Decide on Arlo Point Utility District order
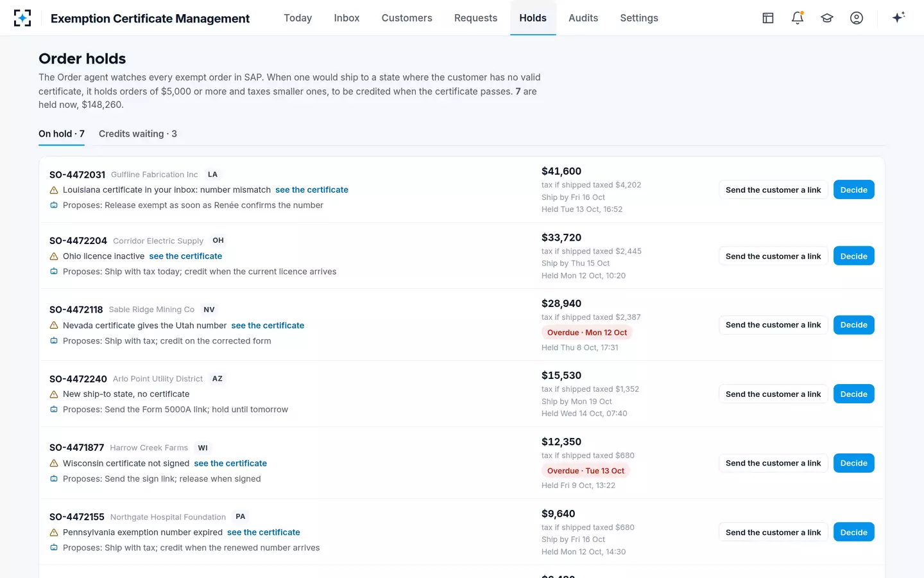924x578 pixels. point(853,394)
